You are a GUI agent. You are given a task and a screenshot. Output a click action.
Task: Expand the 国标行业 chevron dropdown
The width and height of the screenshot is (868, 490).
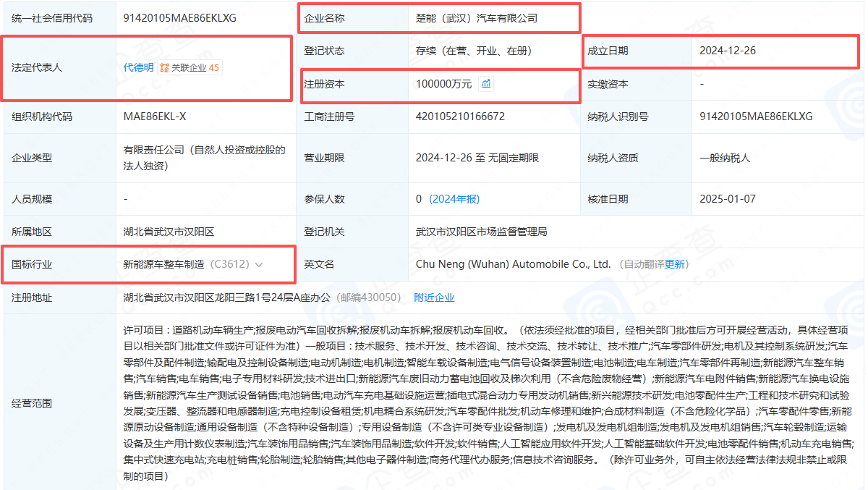(x=259, y=265)
